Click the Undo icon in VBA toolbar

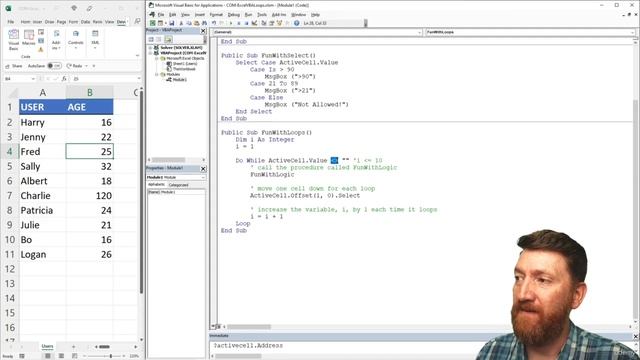214,23
